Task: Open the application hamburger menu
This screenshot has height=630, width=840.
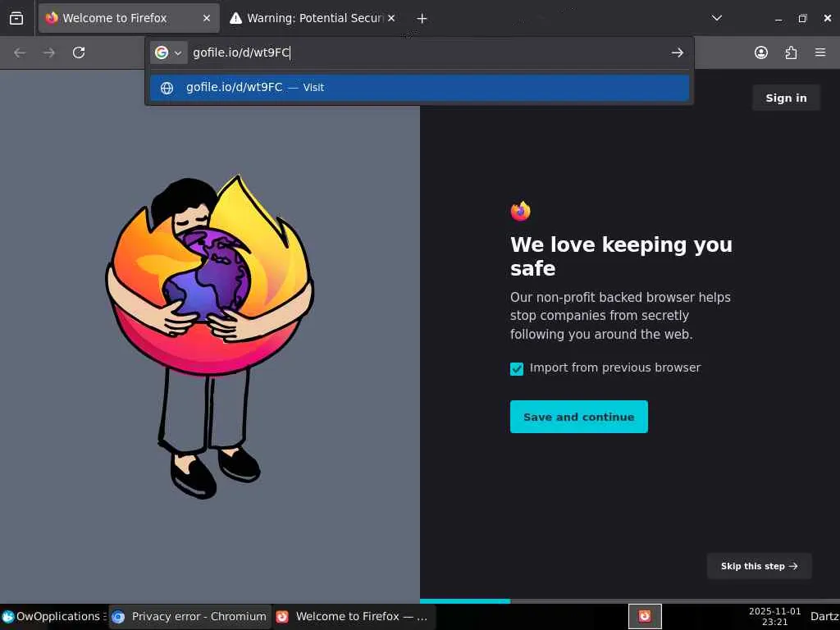Action: click(x=820, y=52)
